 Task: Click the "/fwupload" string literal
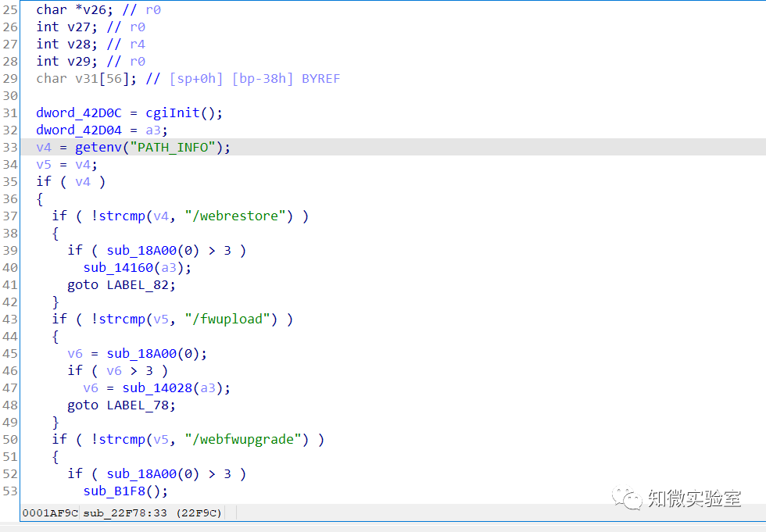227,319
